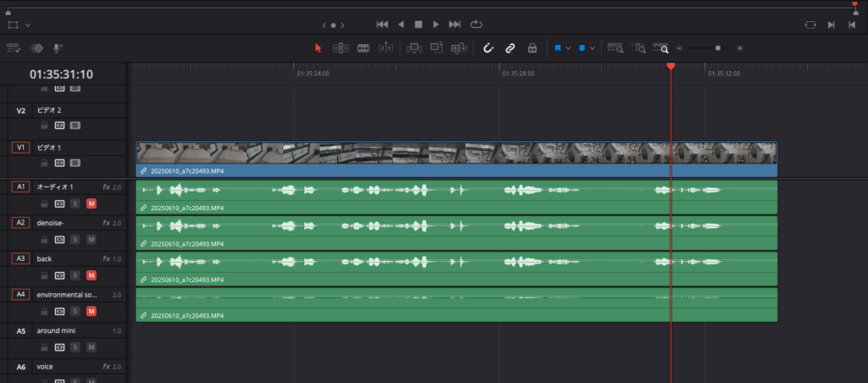
Task: Click the timeline zoom slider handle
Action: 718,48
